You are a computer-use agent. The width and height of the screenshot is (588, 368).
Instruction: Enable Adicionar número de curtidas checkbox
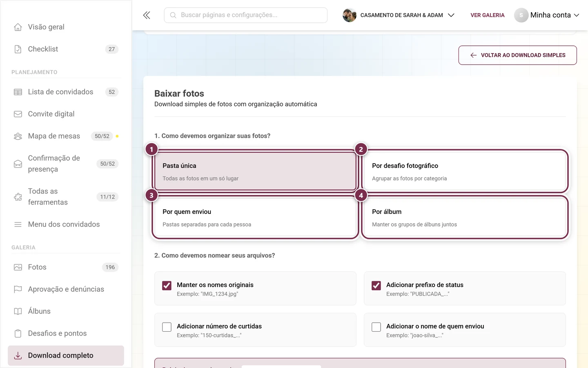(167, 327)
